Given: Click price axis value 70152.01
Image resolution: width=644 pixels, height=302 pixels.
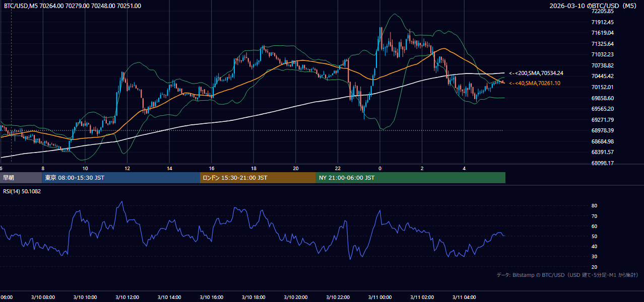Looking at the screenshot, I should [603, 87].
